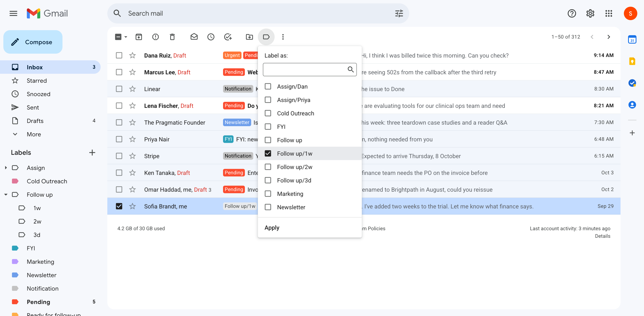Open Sent folder
This screenshot has height=316, width=644.
50,107
